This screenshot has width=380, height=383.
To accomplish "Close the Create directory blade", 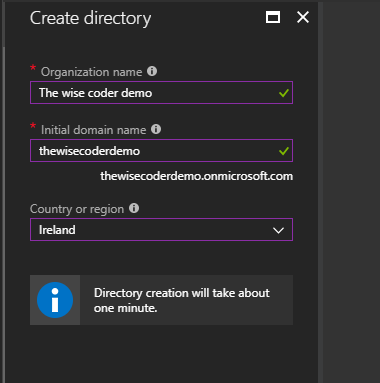I will [303, 17].
